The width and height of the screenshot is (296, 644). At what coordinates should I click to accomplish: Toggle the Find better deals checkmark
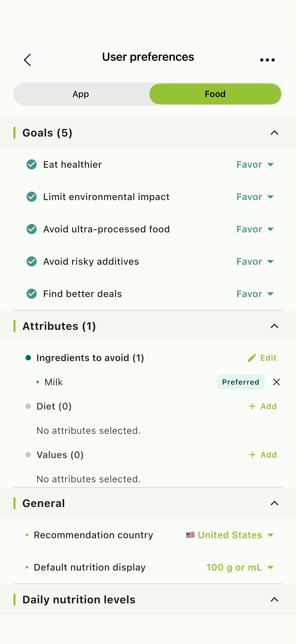[32, 294]
